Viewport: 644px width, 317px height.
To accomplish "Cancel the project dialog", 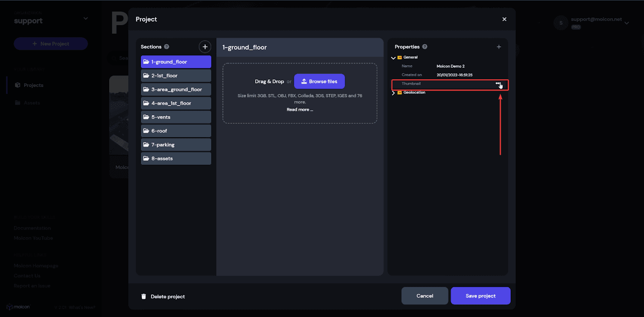I will 425,296.
